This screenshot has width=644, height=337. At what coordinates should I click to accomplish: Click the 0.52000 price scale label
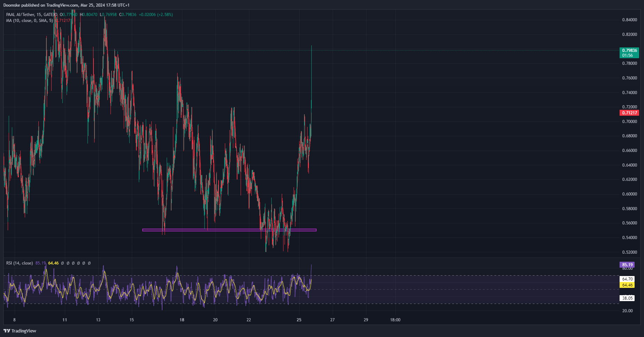click(x=629, y=252)
